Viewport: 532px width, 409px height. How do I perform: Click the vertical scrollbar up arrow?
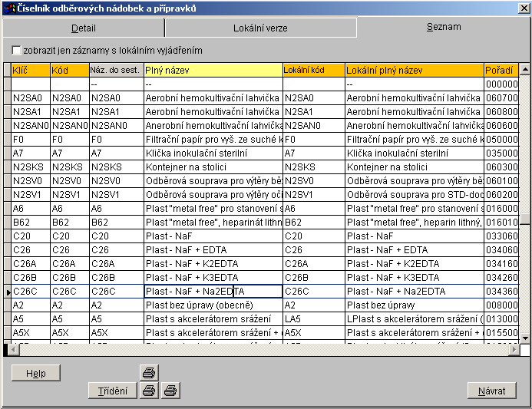tap(525, 70)
